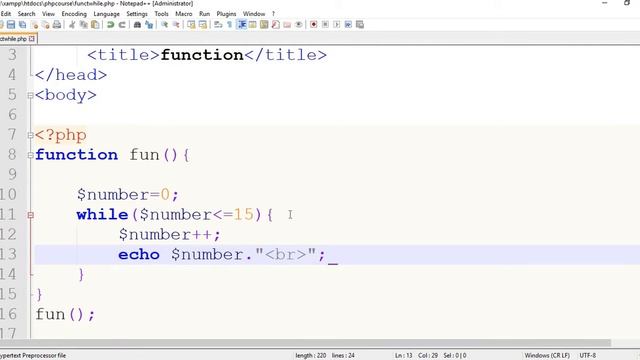
Task: Open the Settings menu
Action: tap(137, 14)
